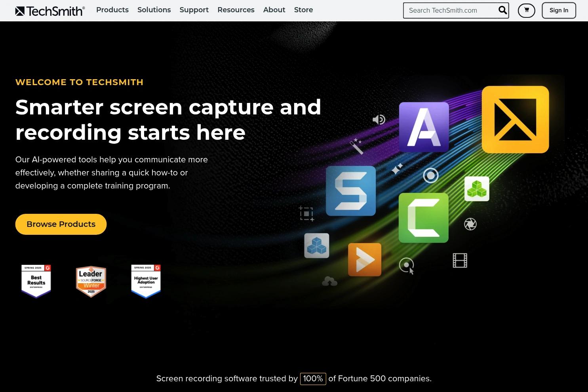Click the "Our AI-powered tools" paragraph
Viewport: 588px width, 392px height.
(x=112, y=173)
